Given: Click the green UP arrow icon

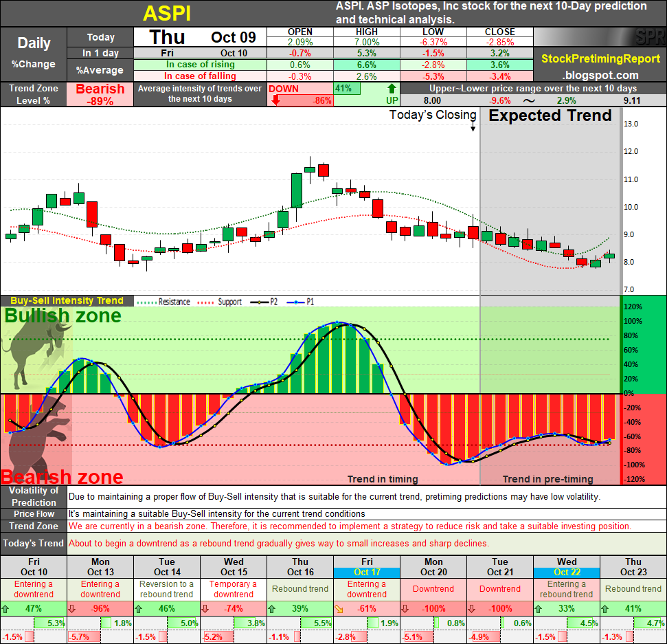Looking at the screenshot, I should pyautogui.click(x=392, y=89).
